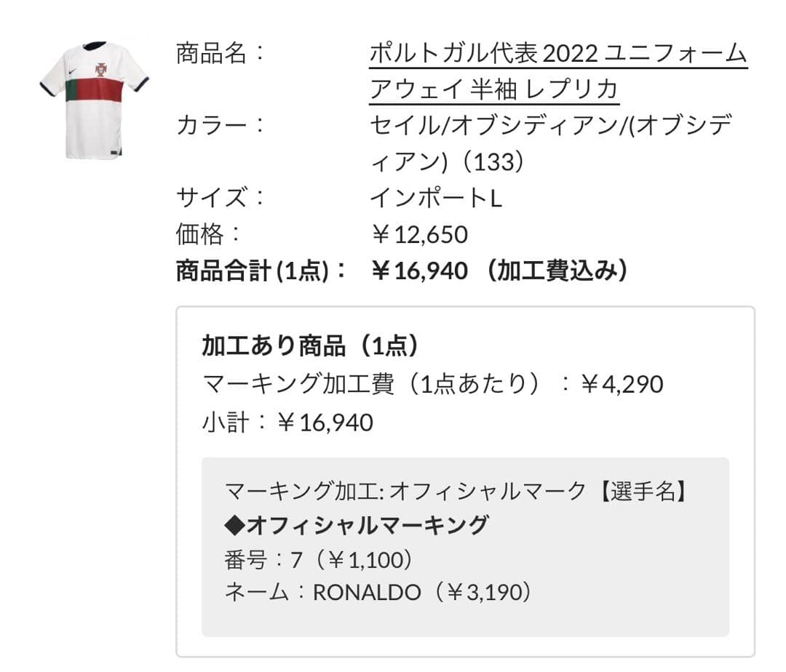
Task: Click the インポートL size value
Action: coord(436,198)
